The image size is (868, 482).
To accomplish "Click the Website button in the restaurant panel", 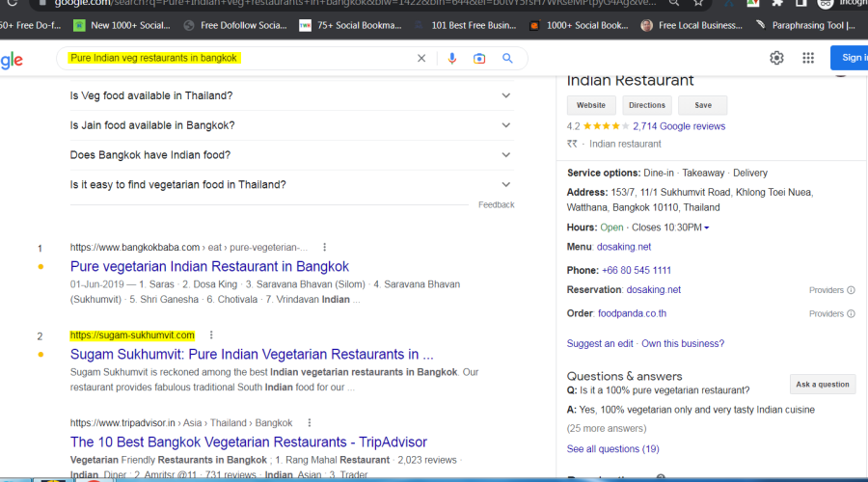I will 591,105.
